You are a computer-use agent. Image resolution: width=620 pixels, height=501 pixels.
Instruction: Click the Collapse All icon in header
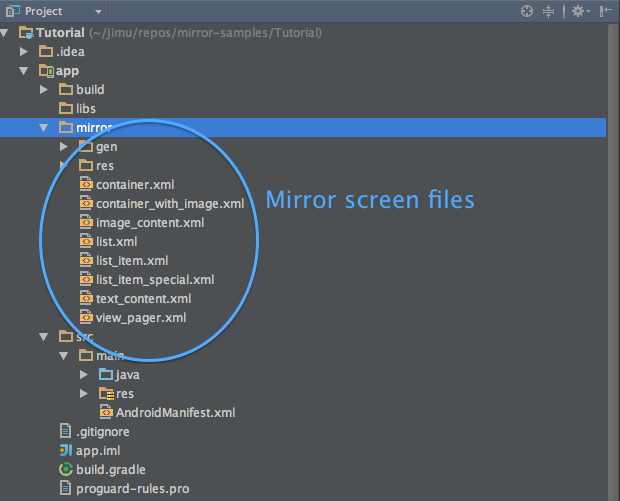coord(549,11)
